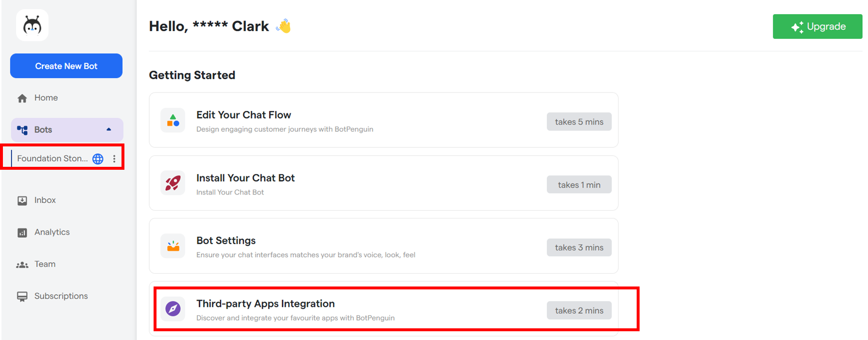This screenshot has height=340, width=868.
Task: Click the purple compass Integration icon
Action: click(x=173, y=309)
